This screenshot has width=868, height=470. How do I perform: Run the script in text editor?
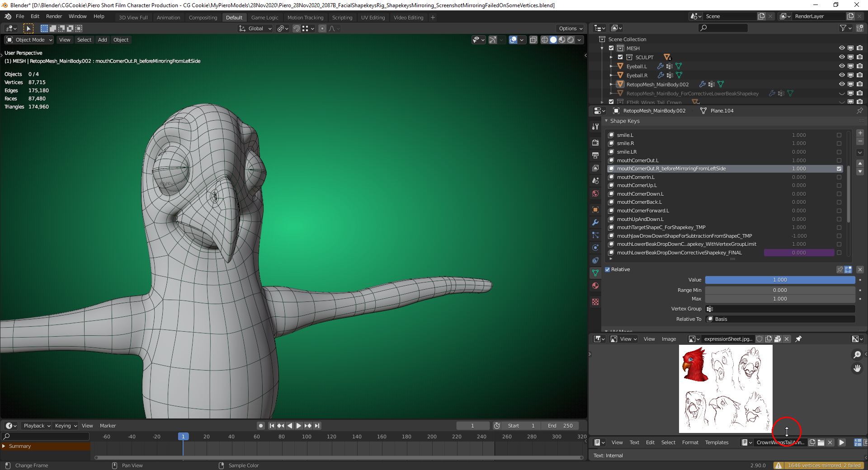[x=841, y=442]
